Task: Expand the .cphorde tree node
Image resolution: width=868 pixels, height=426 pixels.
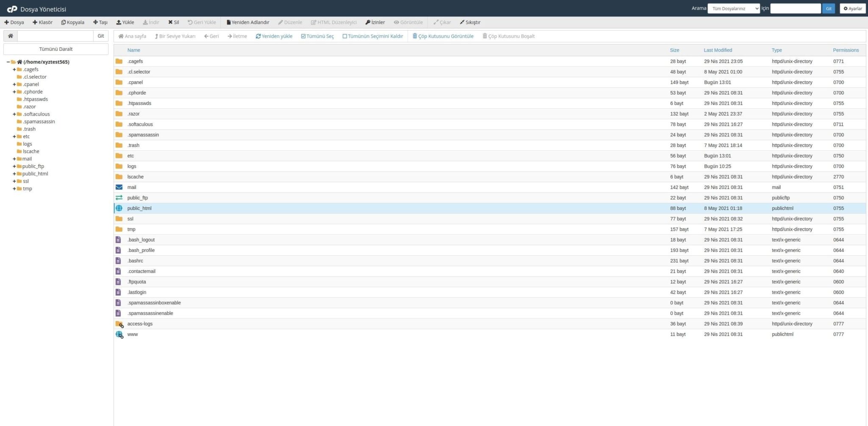Action: (14, 92)
